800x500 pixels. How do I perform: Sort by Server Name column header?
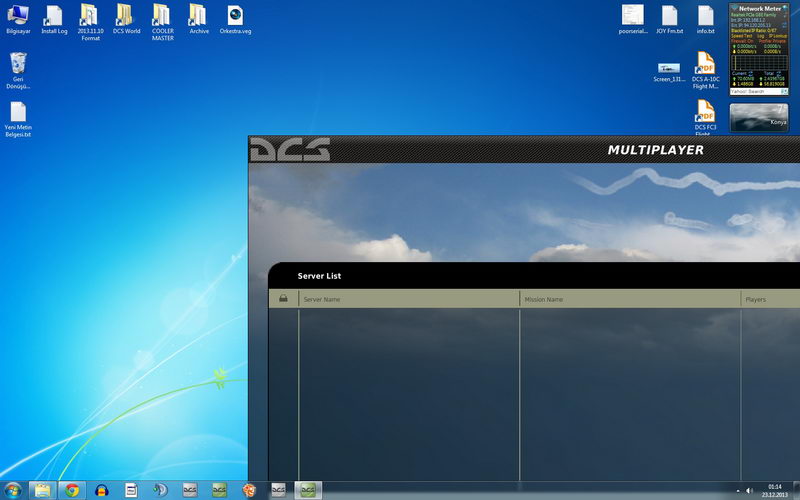[409, 299]
